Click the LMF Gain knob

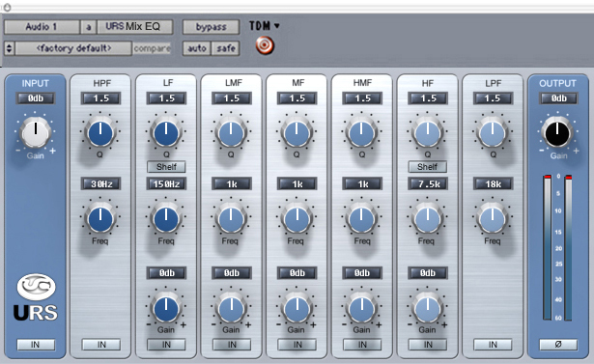(231, 309)
